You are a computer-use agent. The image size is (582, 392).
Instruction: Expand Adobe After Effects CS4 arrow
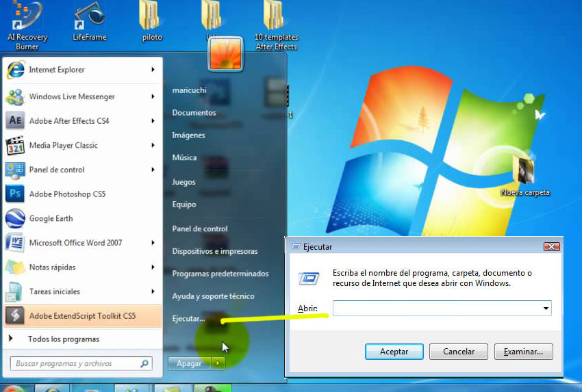point(153,121)
